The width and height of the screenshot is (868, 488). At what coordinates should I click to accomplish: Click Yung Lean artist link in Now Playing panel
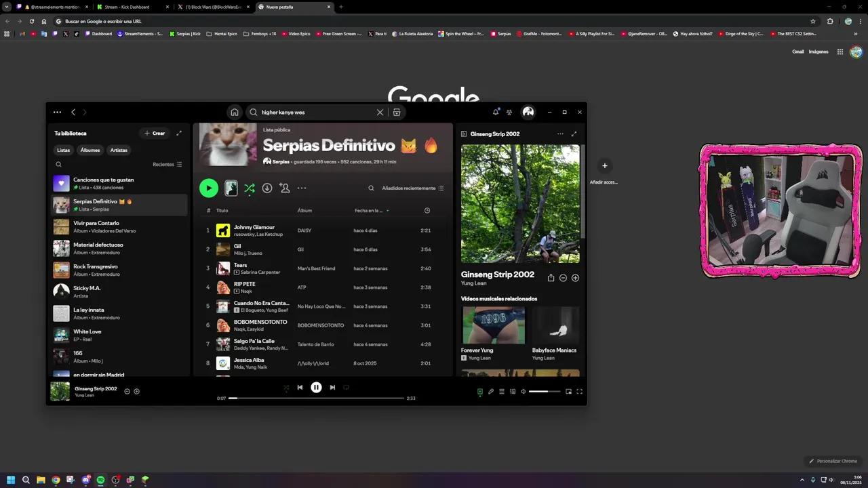pos(473,283)
